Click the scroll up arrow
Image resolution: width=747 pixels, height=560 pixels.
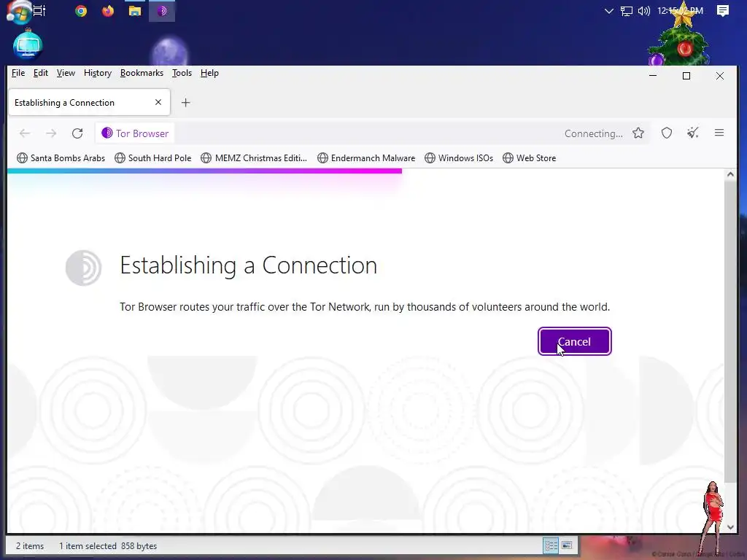[730, 175]
